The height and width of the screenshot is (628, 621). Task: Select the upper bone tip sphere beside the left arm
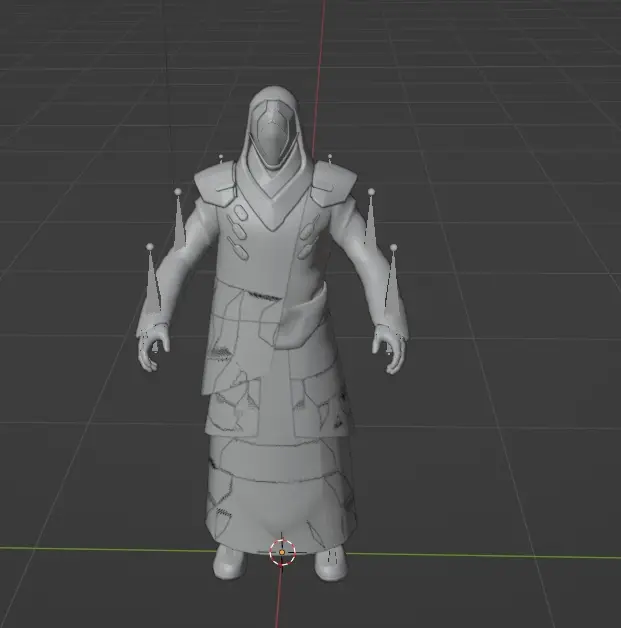(177, 191)
